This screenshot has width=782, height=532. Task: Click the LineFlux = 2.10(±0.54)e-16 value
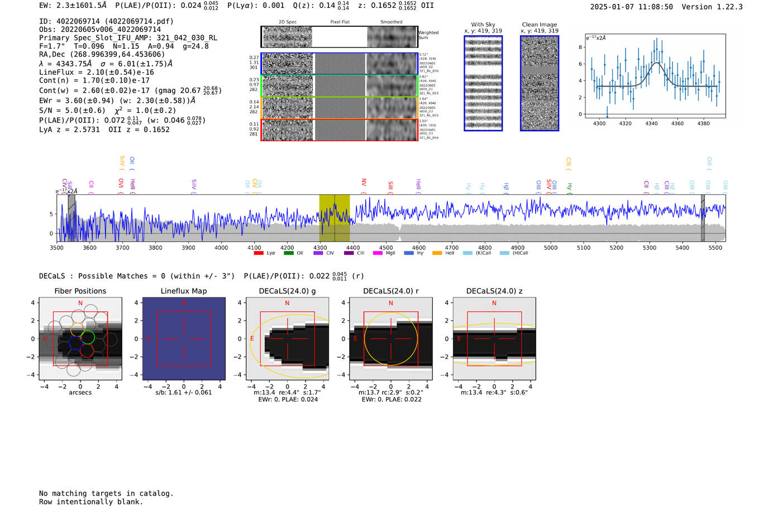click(x=97, y=73)
